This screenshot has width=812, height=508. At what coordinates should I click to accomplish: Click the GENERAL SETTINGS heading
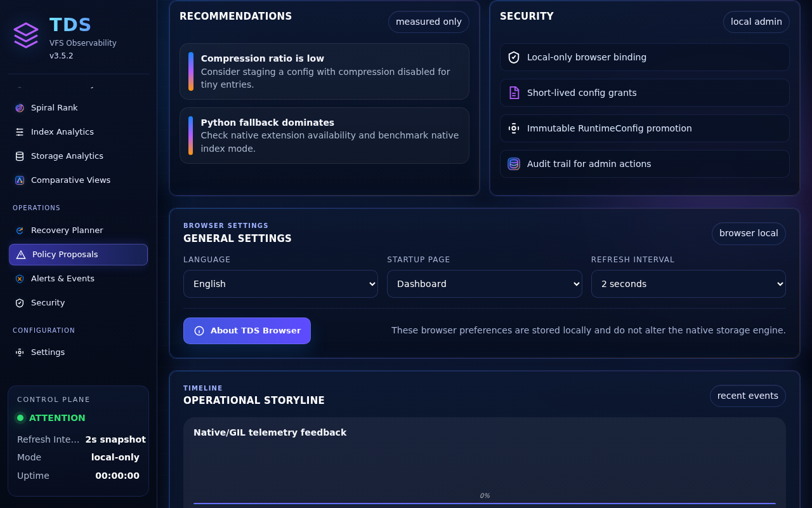pos(237,239)
